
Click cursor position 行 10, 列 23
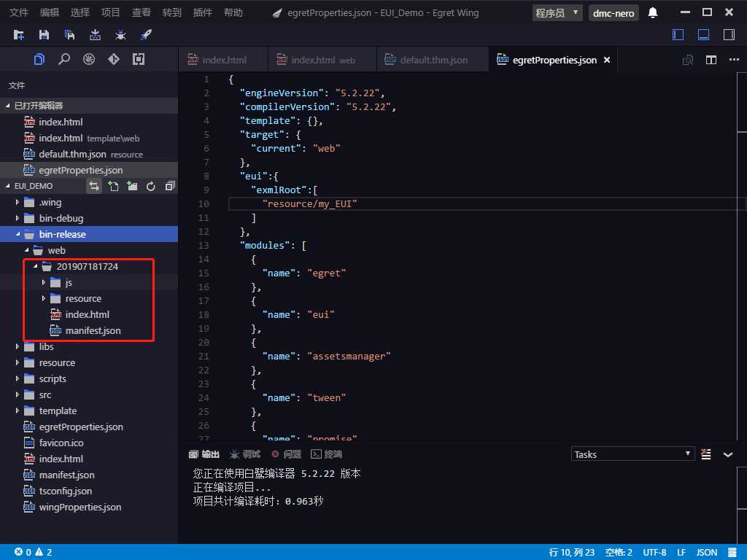[x=572, y=553]
